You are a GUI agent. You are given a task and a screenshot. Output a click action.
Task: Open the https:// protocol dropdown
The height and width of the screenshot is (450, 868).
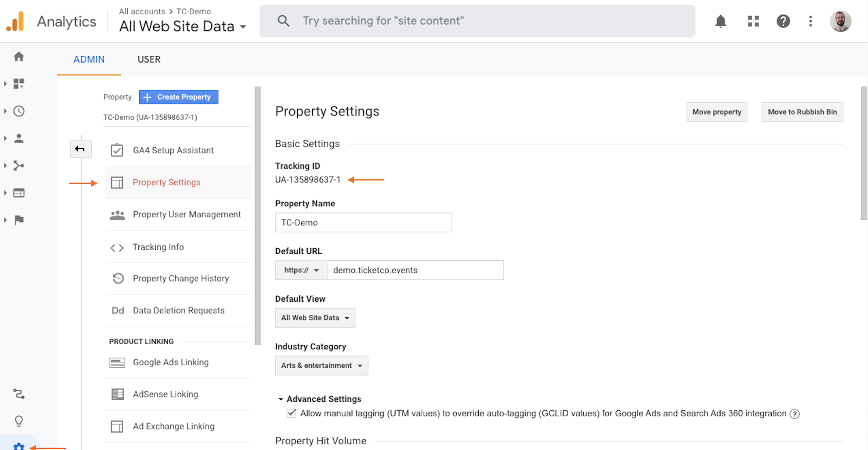(301, 270)
